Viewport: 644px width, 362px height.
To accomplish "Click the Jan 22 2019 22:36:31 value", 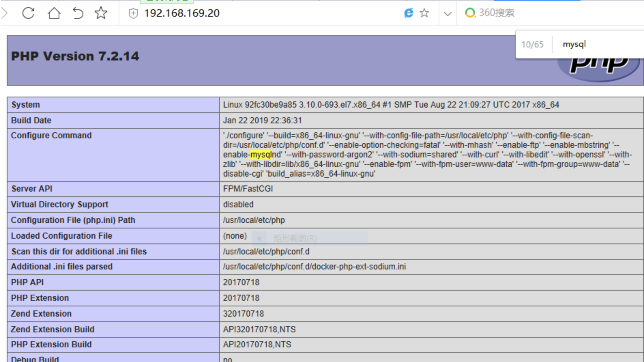I will coord(262,121).
